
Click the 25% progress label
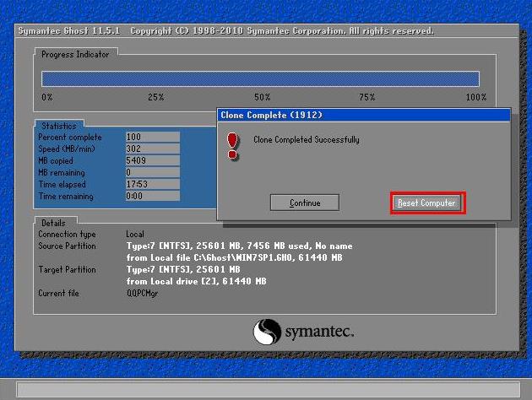(x=156, y=97)
